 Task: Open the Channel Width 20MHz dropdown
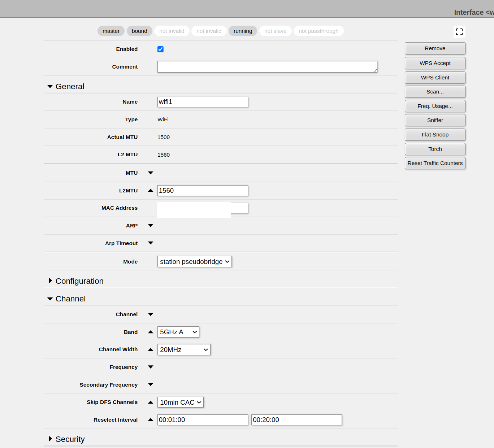pos(184,350)
